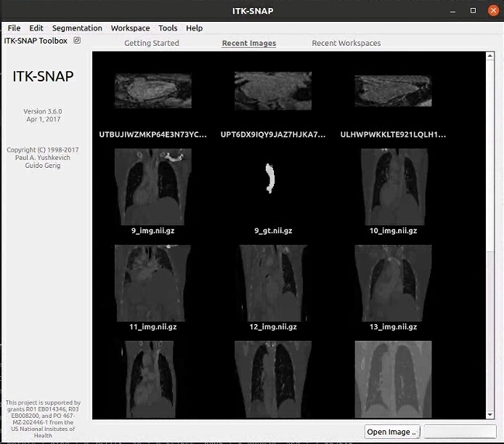Open the 9_img.nii.gz thumbnail
Screen dimensions: 504x444
(x=153, y=187)
